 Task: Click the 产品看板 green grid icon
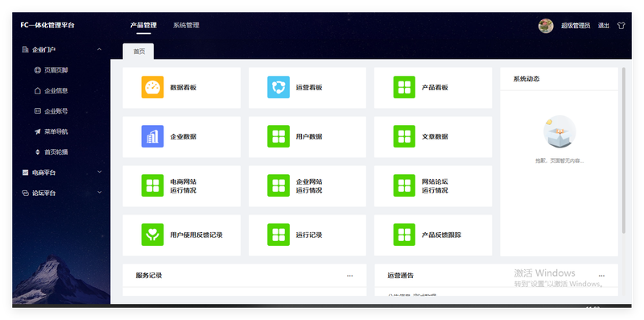[x=404, y=87]
